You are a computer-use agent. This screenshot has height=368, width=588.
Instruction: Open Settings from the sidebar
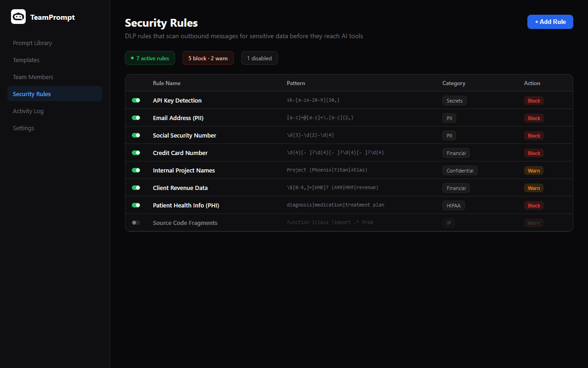(23, 128)
